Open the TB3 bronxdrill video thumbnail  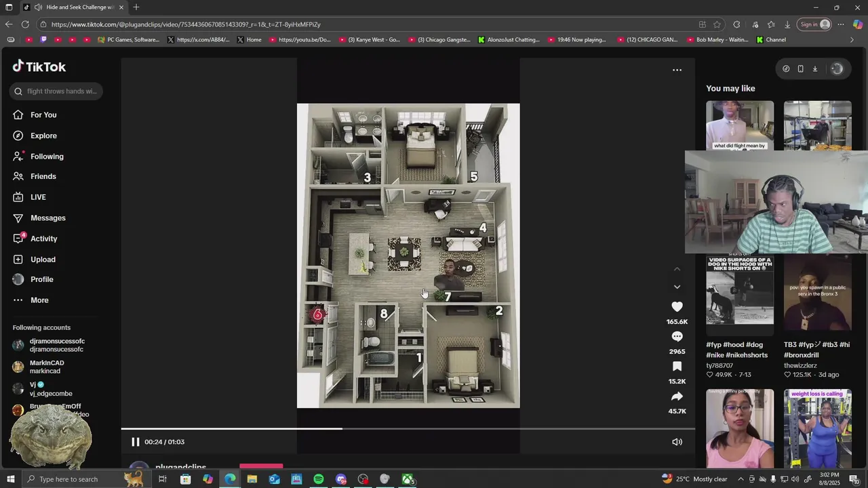[x=818, y=296]
